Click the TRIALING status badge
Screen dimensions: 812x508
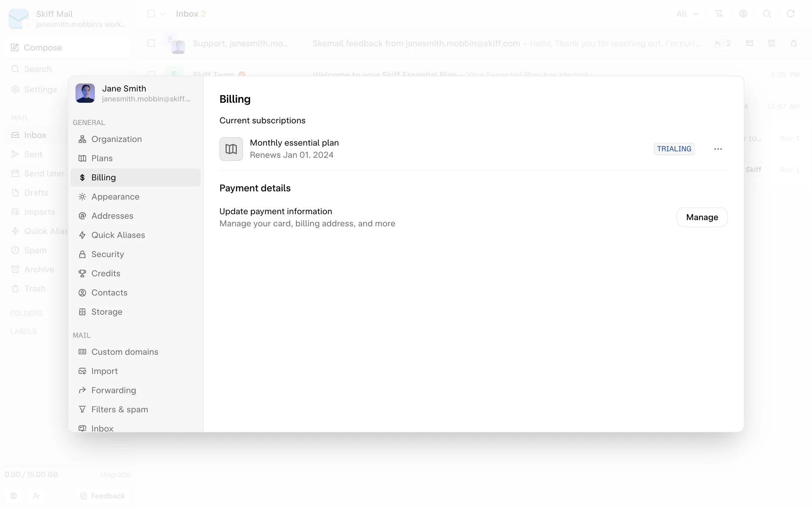point(674,149)
